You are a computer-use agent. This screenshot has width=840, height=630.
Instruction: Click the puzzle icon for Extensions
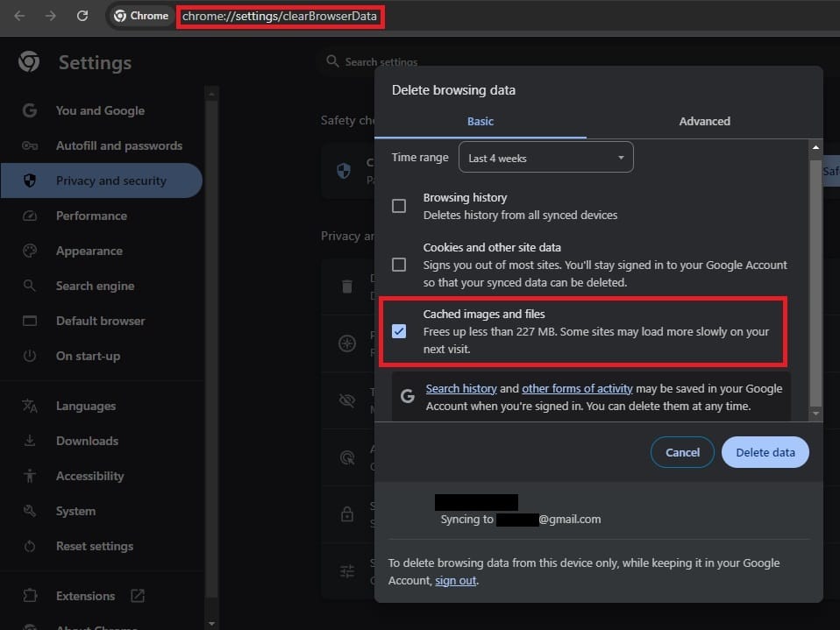pyautogui.click(x=30, y=596)
